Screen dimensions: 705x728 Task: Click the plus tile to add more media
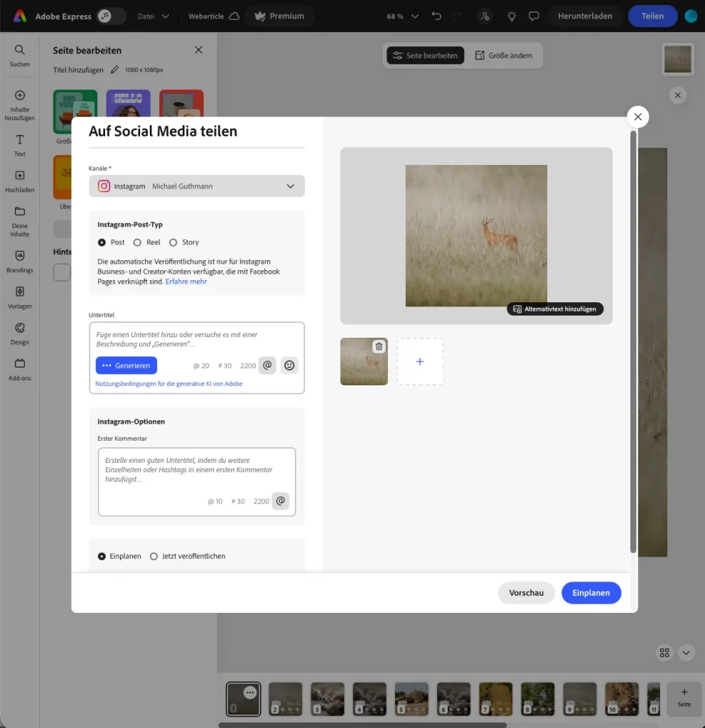tap(420, 361)
